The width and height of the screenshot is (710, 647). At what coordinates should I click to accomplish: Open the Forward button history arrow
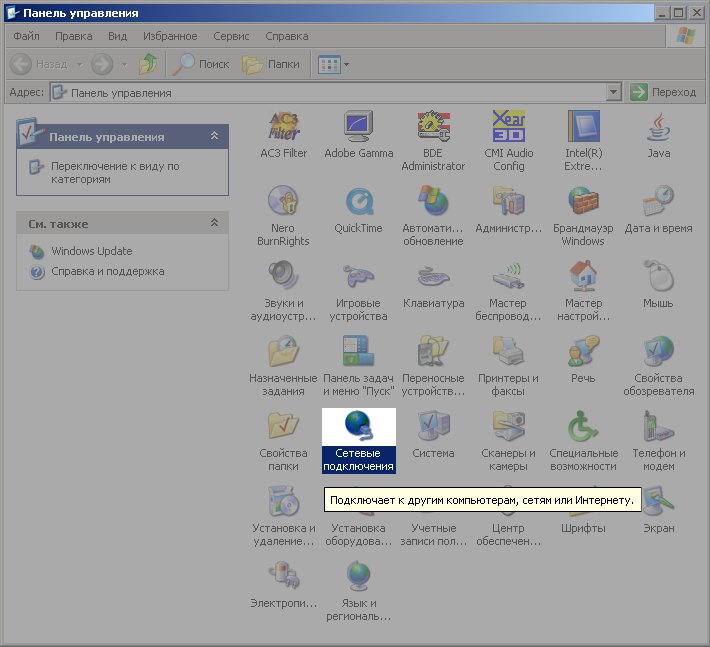(124, 64)
